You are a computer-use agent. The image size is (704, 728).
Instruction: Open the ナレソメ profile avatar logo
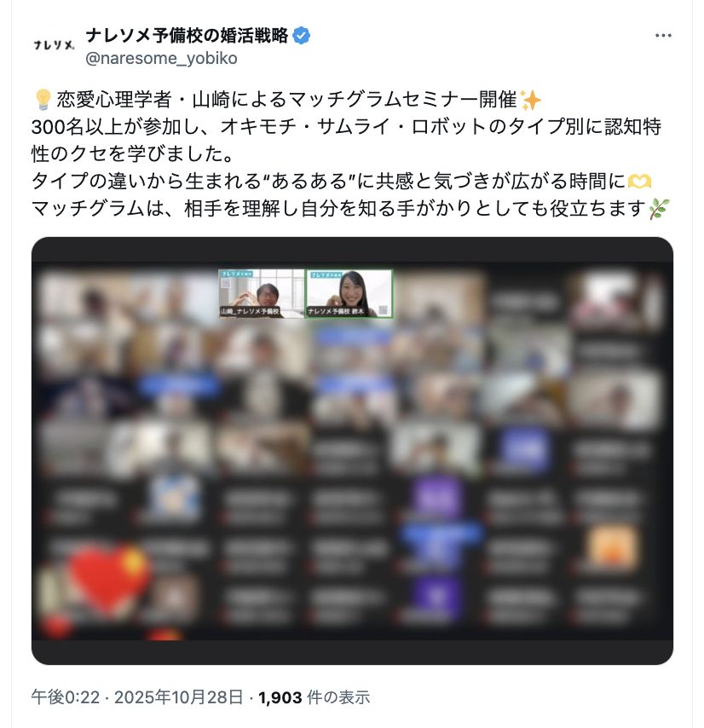click(x=54, y=45)
